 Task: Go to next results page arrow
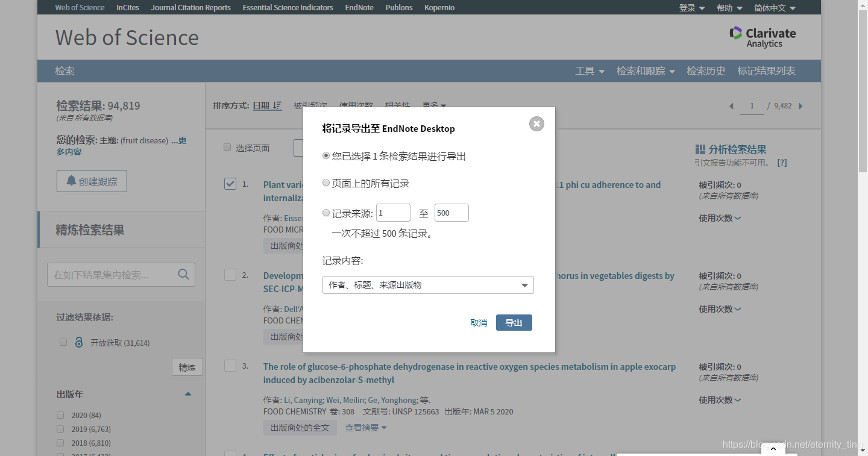coord(800,106)
